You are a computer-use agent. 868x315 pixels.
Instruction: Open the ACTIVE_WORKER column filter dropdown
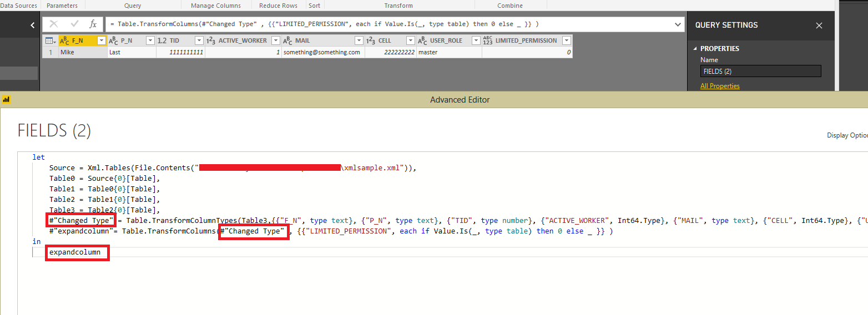276,40
